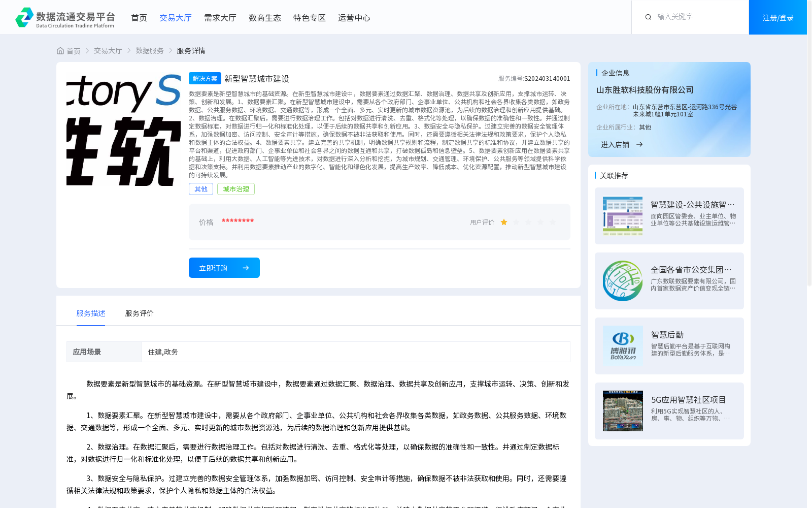Open the 智慧后勤 title link

667,335
